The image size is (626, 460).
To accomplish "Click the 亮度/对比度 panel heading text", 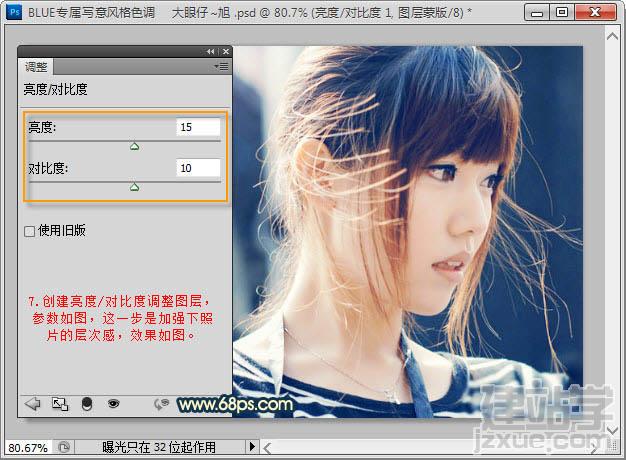I will click(55, 89).
